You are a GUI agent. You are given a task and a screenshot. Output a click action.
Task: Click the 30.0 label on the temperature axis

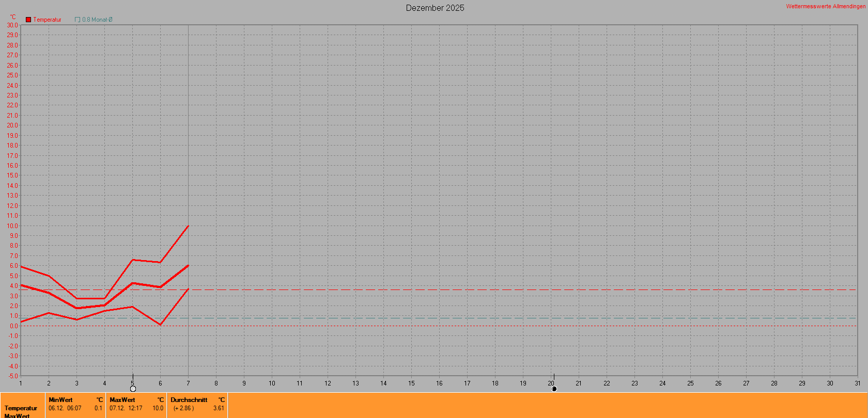(x=12, y=25)
